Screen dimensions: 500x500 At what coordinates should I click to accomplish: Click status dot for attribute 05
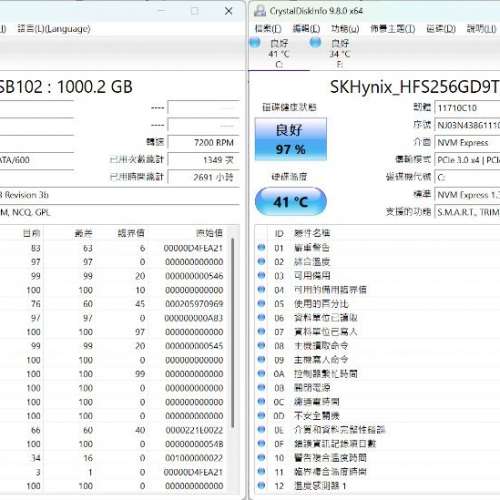click(261, 303)
